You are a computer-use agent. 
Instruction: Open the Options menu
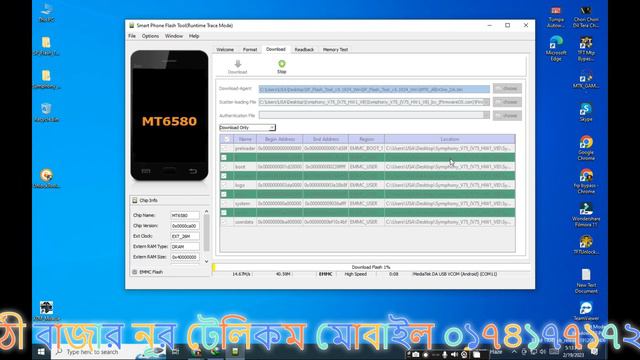[x=150, y=36]
